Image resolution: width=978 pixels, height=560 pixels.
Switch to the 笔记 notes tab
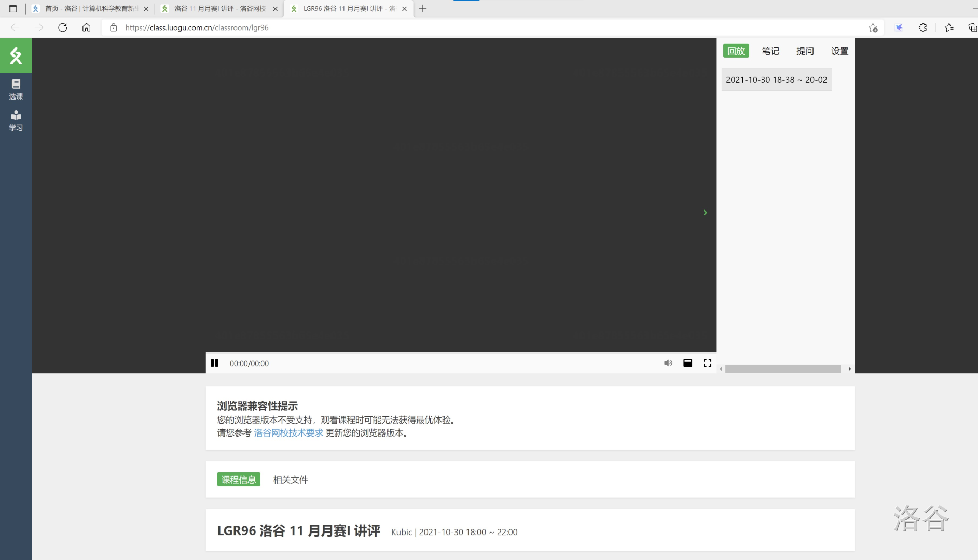[x=770, y=51]
